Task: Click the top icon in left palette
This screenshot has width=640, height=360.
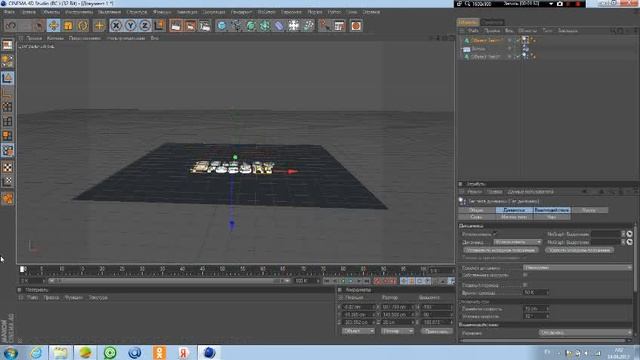Action: (x=7, y=45)
